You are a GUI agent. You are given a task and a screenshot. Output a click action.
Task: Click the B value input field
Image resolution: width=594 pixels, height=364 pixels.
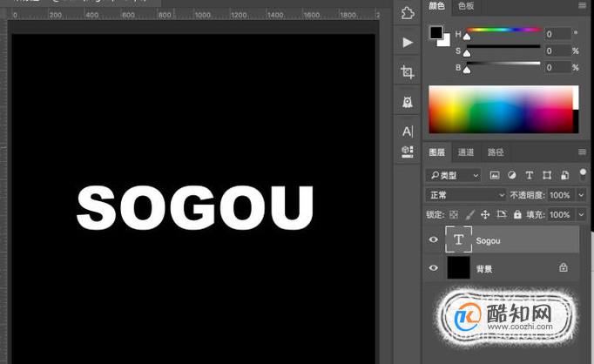557,67
